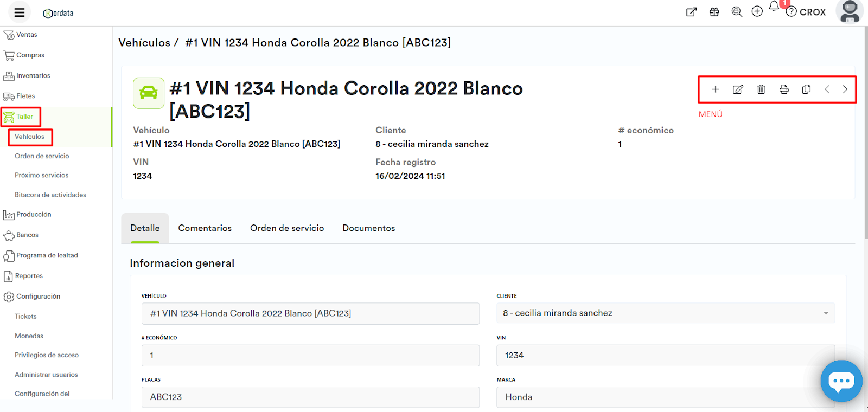Click the VIN input field
This screenshot has height=412, width=868.
(x=665, y=356)
